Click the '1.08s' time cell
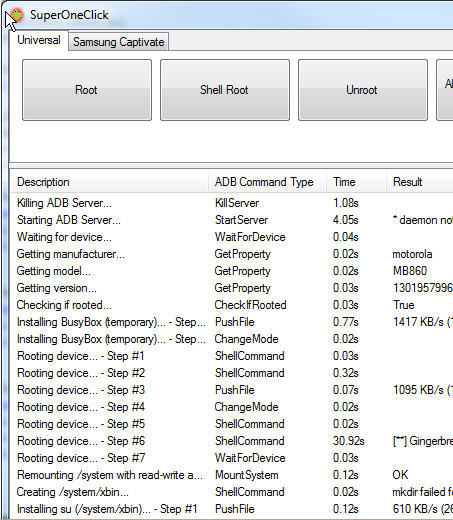 (x=346, y=203)
